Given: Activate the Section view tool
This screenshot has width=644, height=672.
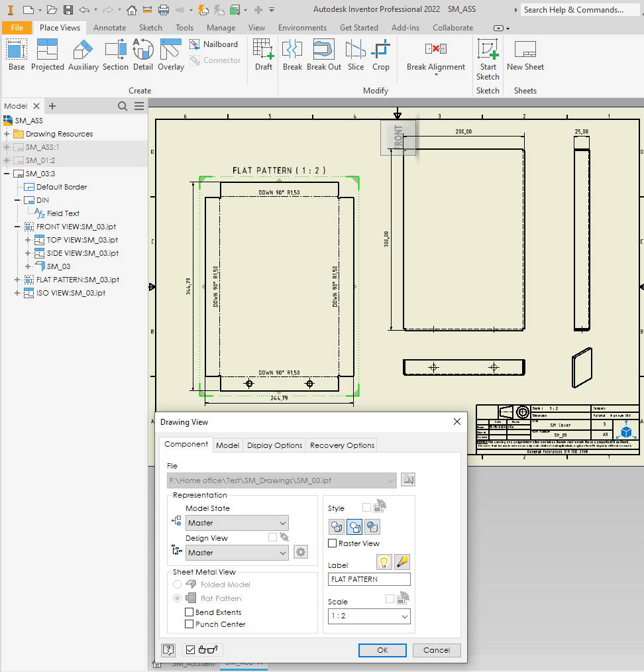Looking at the screenshot, I should tap(115, 55).
